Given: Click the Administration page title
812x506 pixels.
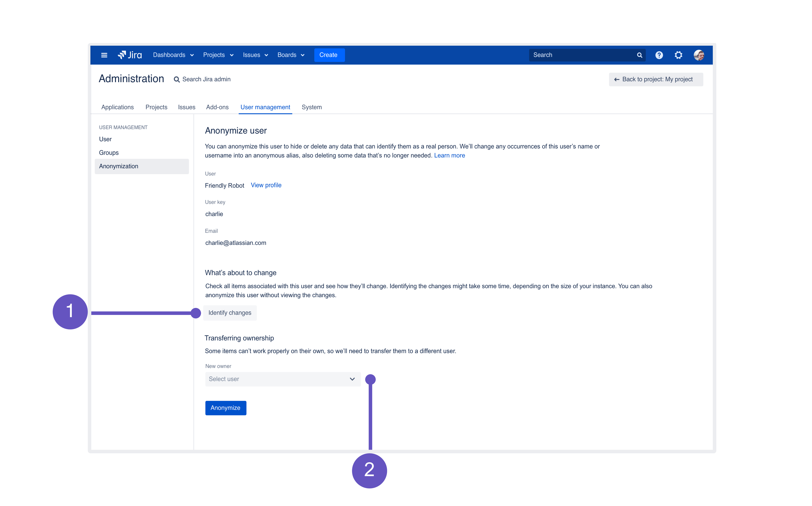Looking at the screenshot, I should coord(131,79).
